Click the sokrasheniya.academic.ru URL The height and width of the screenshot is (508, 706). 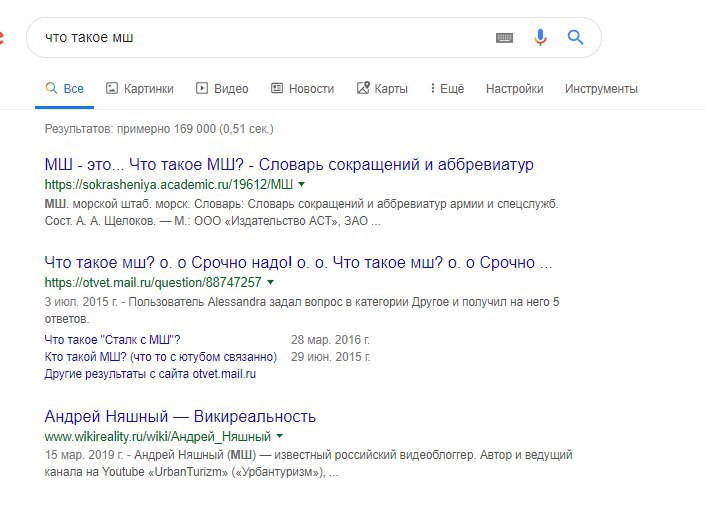click(x=168, y=185)
